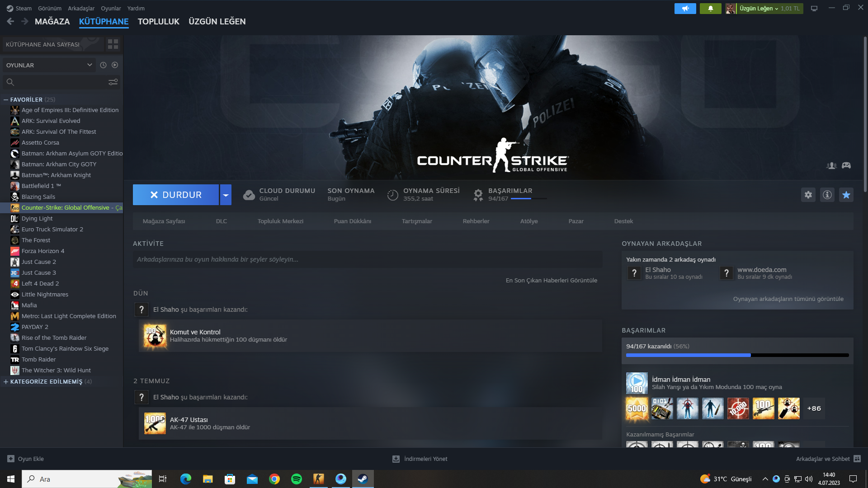This screenshot has height=488, width=868.
Task: Click En Son Çıkan Haberleri Görüntüle
Action: tap(552, 280)
